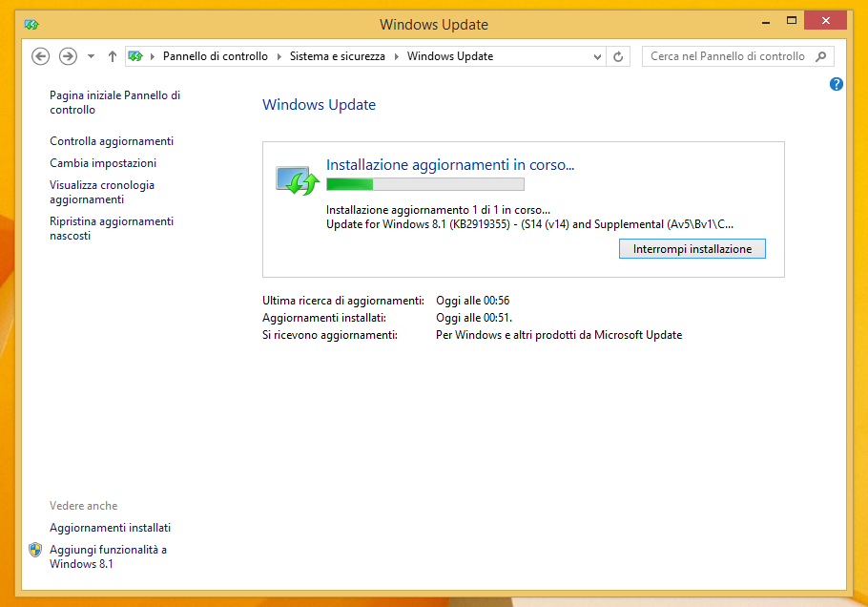Expand chevron after Pannello di controllo
This screenshot has width=868, height=607.
point(279,56)
